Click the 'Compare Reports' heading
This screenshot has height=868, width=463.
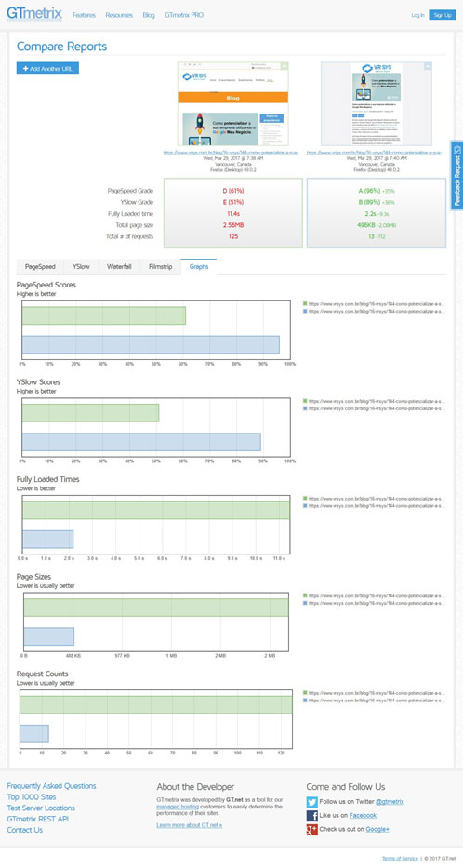pos(62,46)
